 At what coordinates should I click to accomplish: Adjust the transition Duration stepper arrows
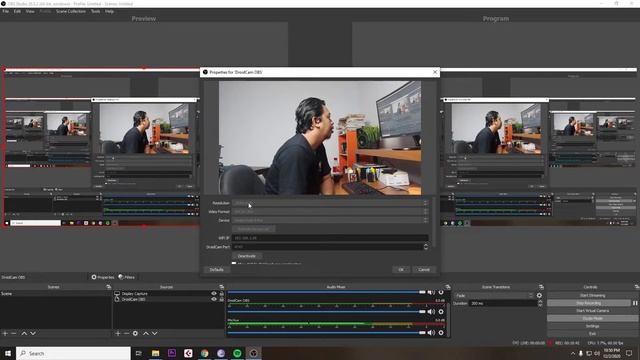(540, 303)
